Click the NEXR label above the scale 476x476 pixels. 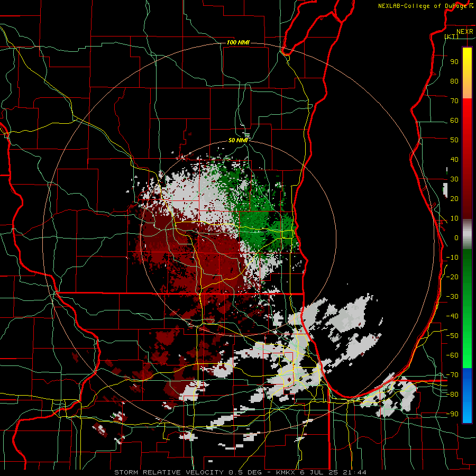[464, 32]
